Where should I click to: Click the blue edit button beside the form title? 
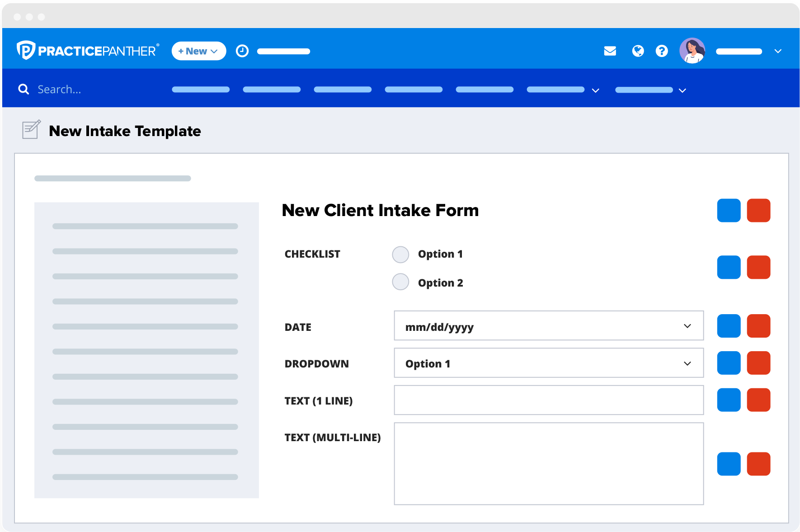pos(729,210)
